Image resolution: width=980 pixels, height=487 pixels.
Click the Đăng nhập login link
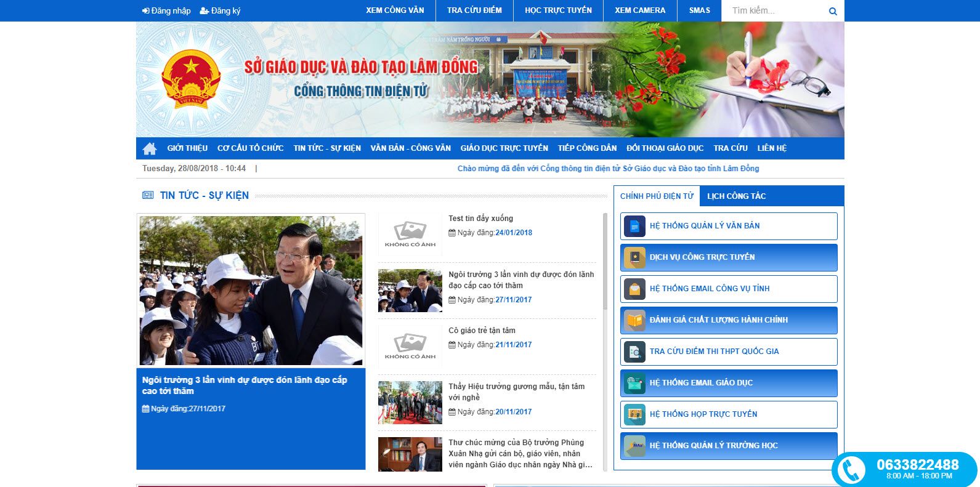[x=166, y=11]
